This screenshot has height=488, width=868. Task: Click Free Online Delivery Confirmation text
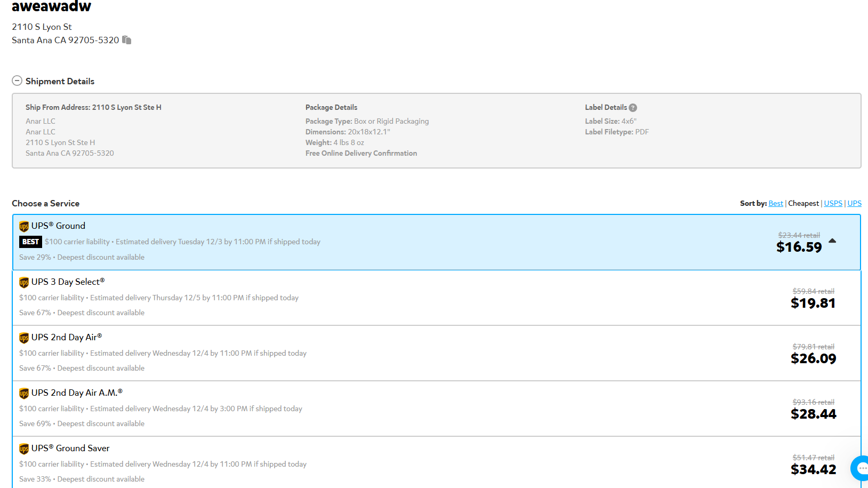click(361, 153)
